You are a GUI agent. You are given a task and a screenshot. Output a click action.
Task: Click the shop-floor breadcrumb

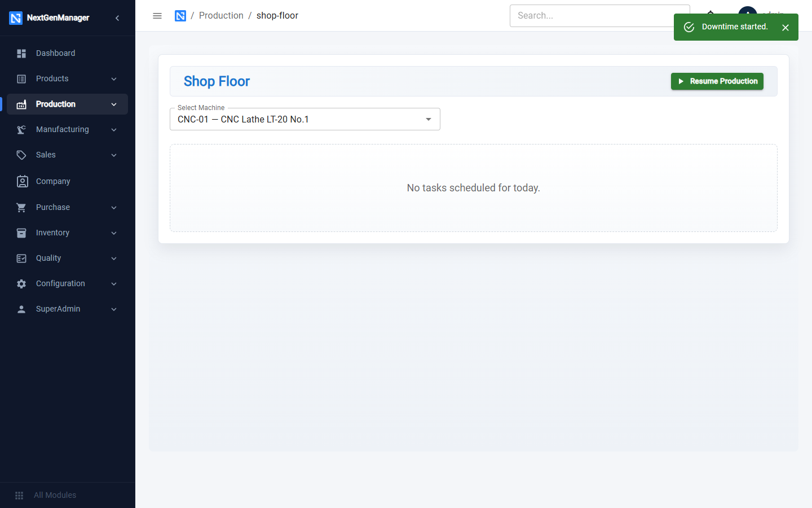(x=277, y=16)
